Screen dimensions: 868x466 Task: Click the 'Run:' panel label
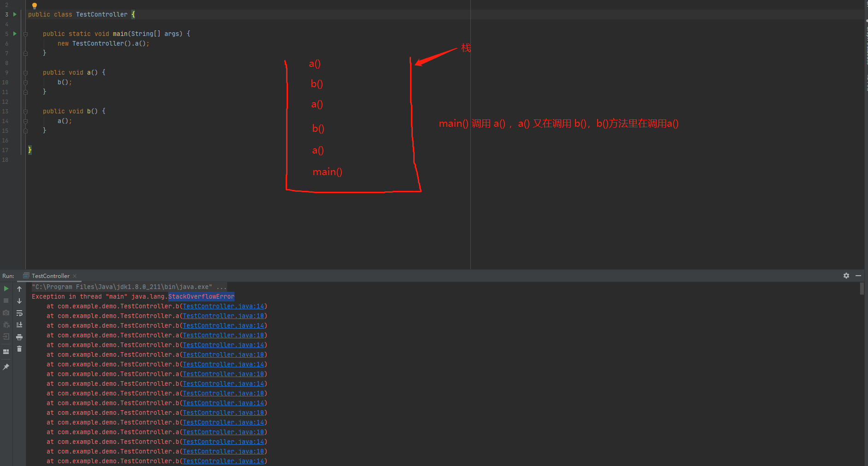point(8,276)
